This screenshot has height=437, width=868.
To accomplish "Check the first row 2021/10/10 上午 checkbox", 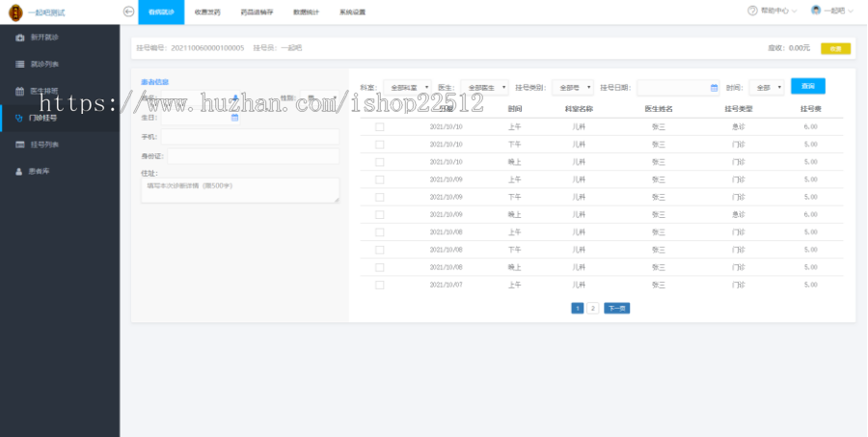I will 379,126.
